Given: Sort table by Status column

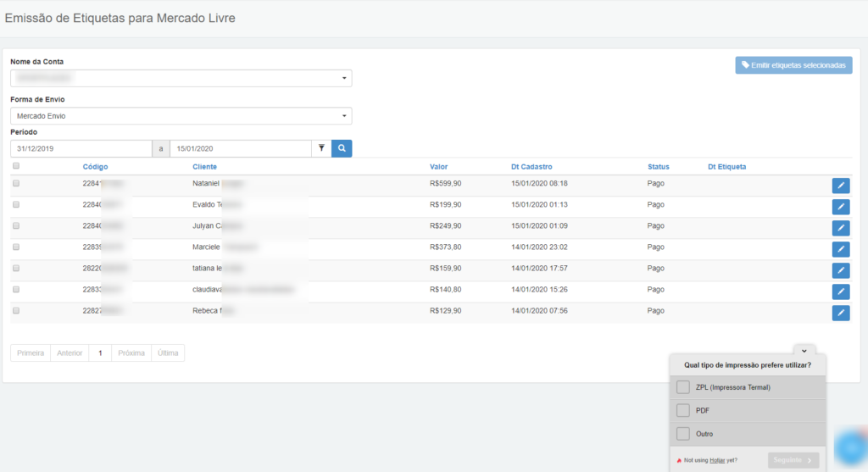Looking at the screenshot, I should (x=658, y=167).
